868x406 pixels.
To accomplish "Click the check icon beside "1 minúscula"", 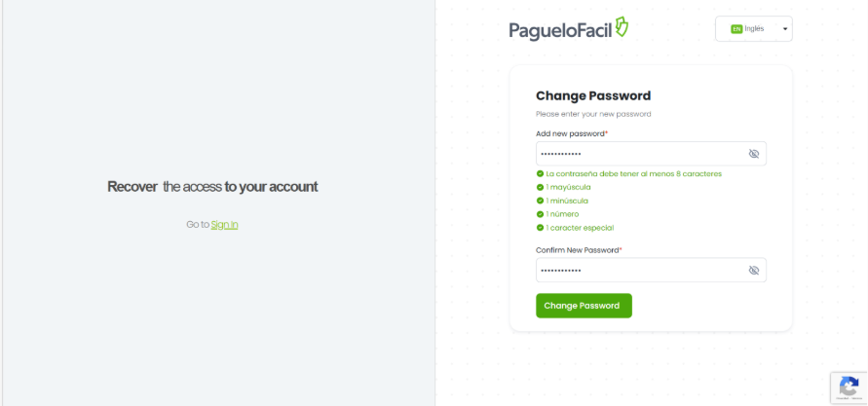I will (540, 201).
